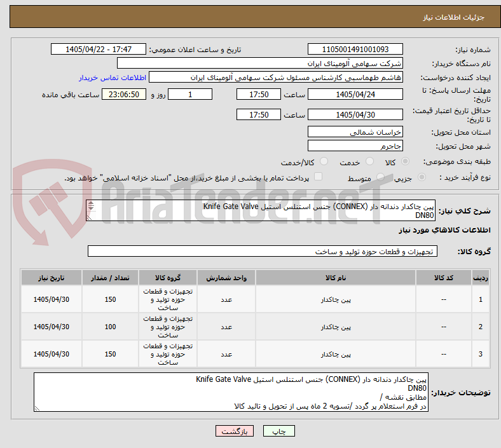The width and height of the screenshot is (501, 448).
Task: Toggle the اسناد خزانه اسلامی payment checkbox
Action: click(318, 177)
